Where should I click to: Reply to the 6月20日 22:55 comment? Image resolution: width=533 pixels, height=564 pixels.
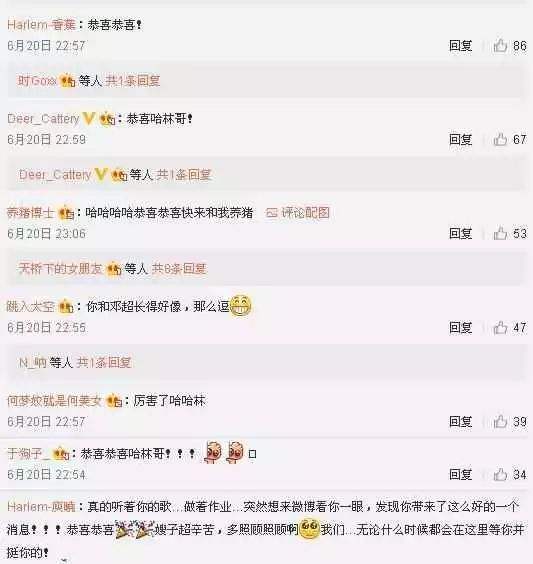(x=461, y=327)
